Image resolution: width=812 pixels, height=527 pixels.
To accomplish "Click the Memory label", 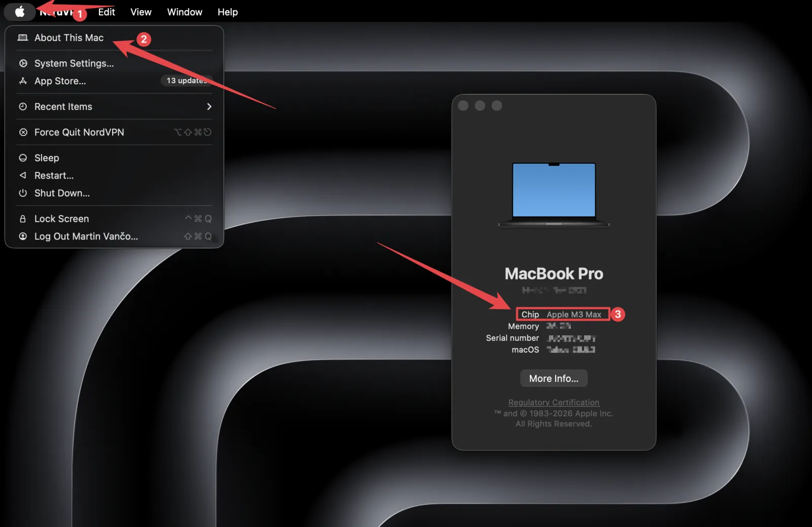I will tap(523, 326).
